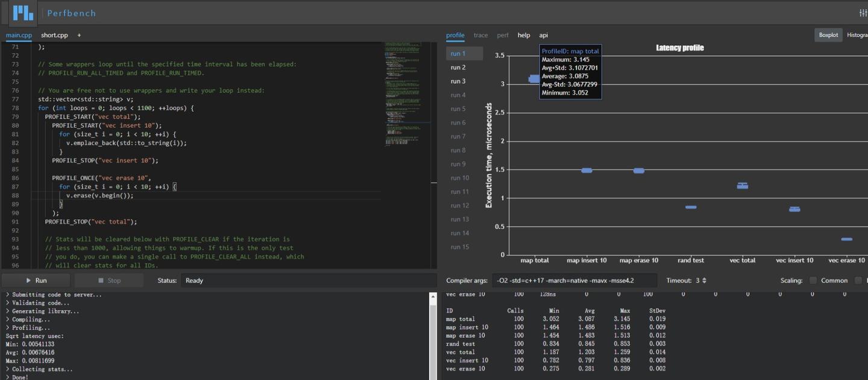Click the Compiler args input field

574,281
